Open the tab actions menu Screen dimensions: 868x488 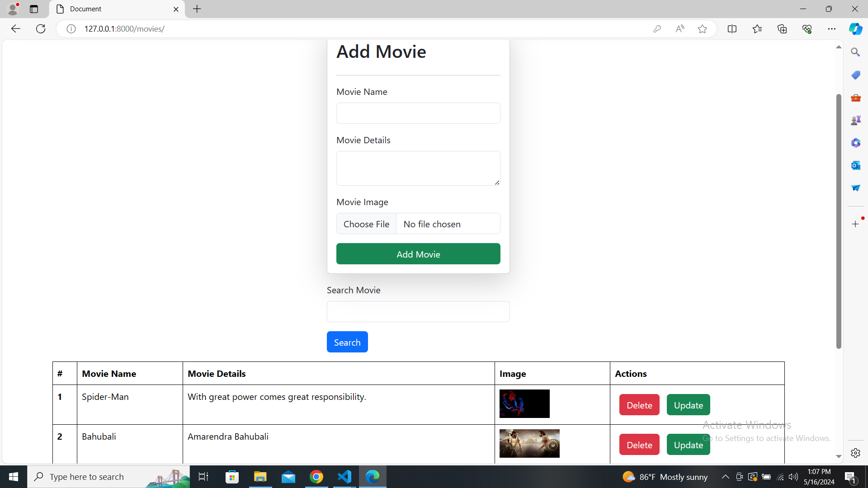pos(33,9)
